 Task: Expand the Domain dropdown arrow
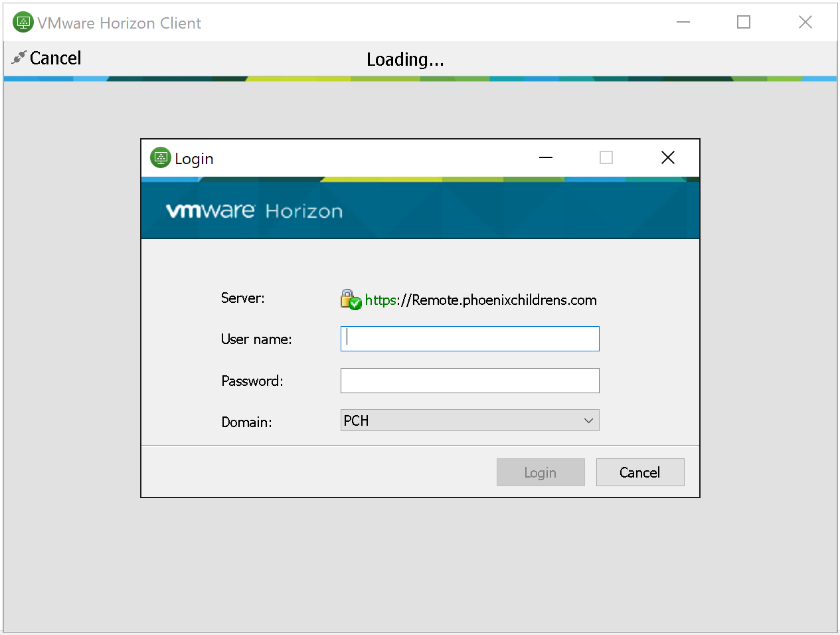pos(588,420)
